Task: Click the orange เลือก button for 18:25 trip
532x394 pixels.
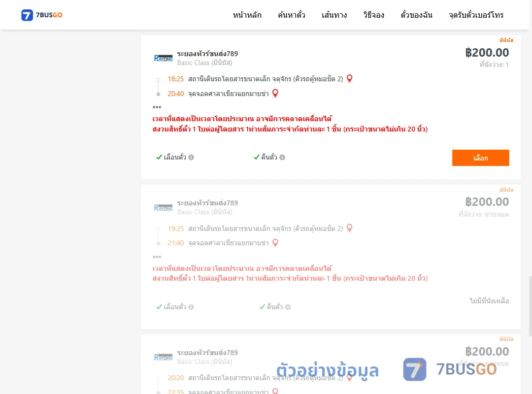Action: 480,158
